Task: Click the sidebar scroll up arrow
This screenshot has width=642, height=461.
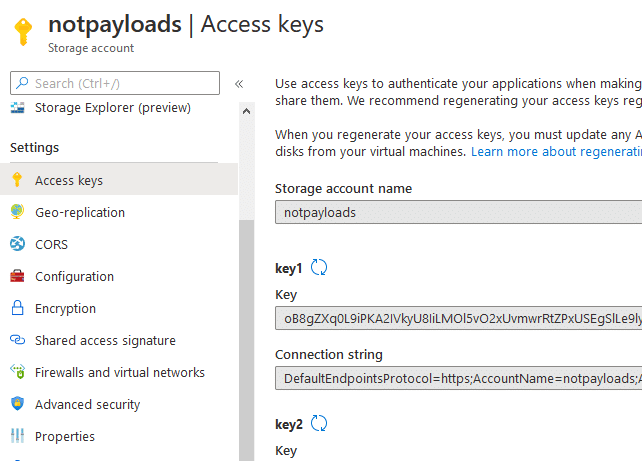Action: click(246, 111)
